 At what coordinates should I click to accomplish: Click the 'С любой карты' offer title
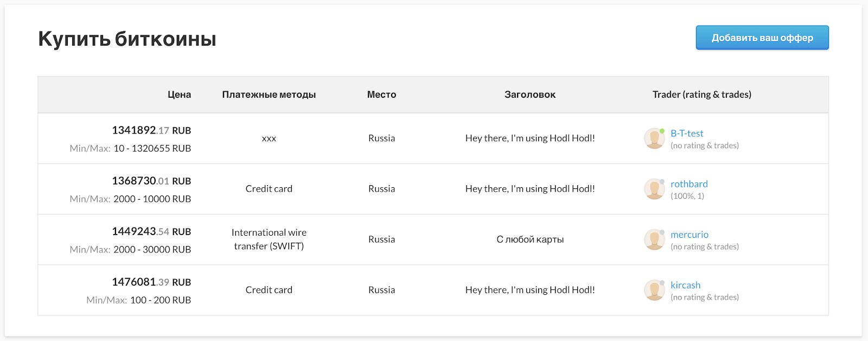click(x=529, y=239)
